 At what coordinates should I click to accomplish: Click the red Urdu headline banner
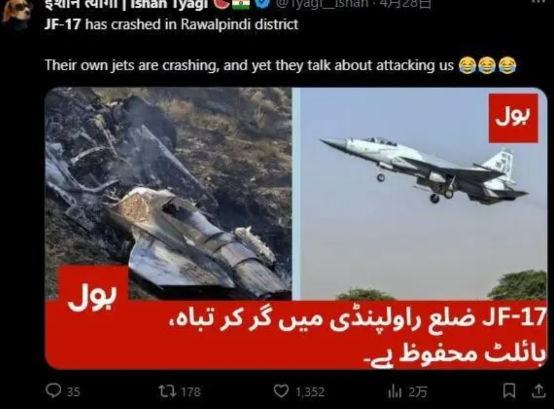point(296,335)
